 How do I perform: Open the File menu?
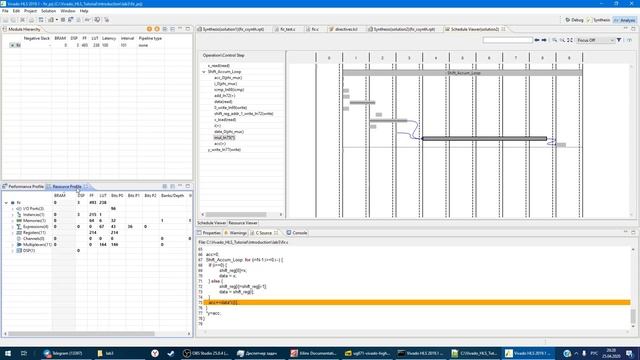5,11
